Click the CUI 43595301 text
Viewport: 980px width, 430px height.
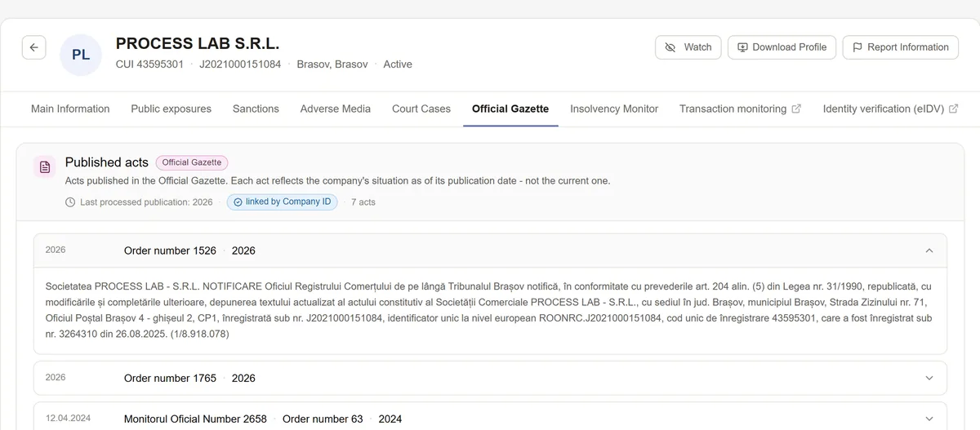[149, 64]
